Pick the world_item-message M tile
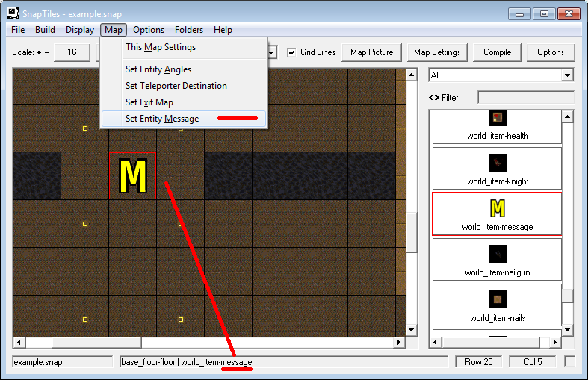Screen dimensions: 588x380 click(x=498, y=208)
